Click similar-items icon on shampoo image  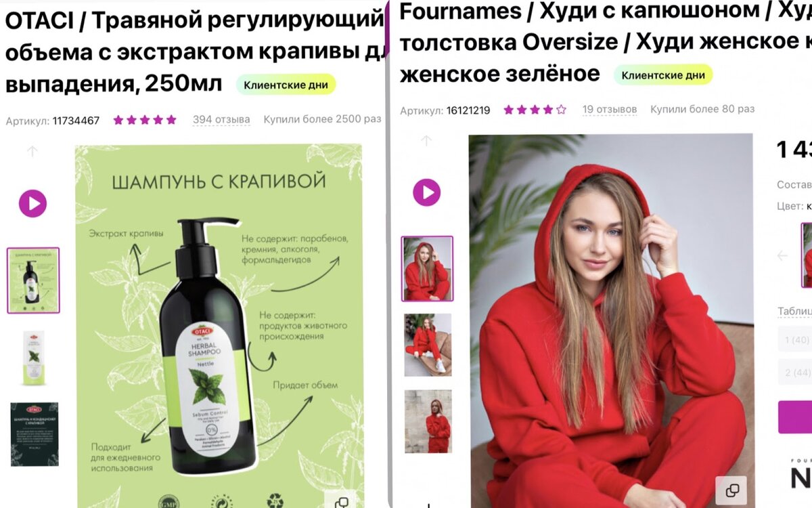[342, 502]
